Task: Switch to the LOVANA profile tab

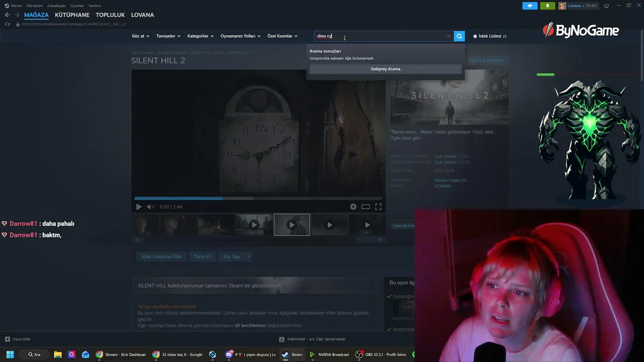Action: click(142, 15)
